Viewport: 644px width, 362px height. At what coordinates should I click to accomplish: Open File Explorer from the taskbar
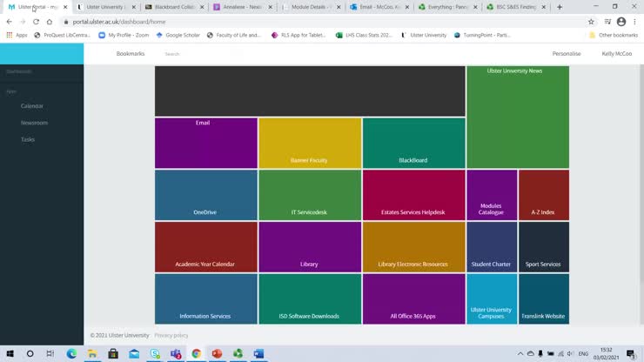(92, 353)
